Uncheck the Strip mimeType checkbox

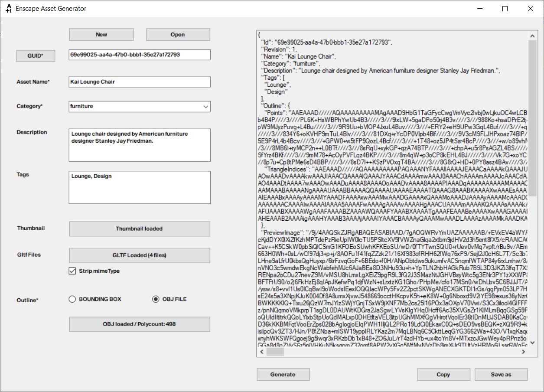[72, 271]
